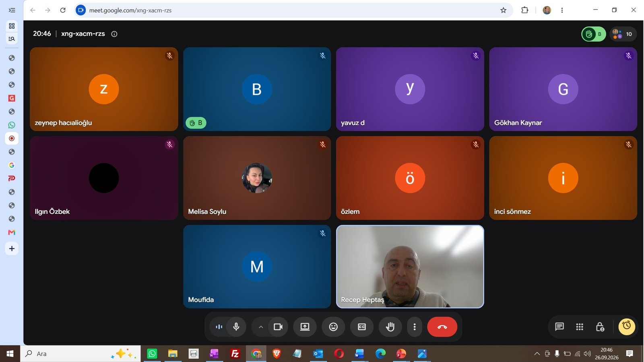Turn off the camera
This screenshot has height=362, width=644.
pyautogui.click(x=278, y=327)
